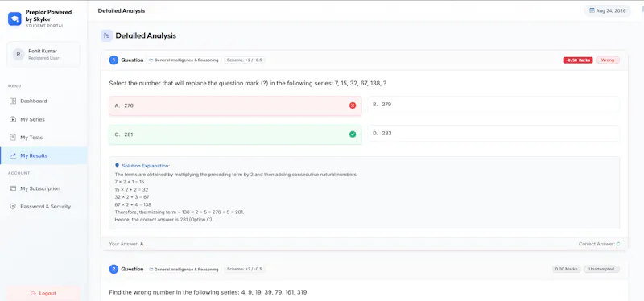Select option D. 283

pos(493,133)
